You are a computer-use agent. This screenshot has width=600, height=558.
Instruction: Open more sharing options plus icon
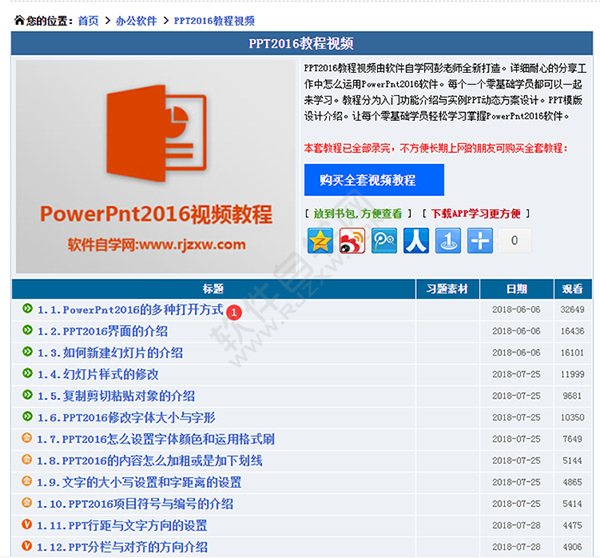pos(480,241)
